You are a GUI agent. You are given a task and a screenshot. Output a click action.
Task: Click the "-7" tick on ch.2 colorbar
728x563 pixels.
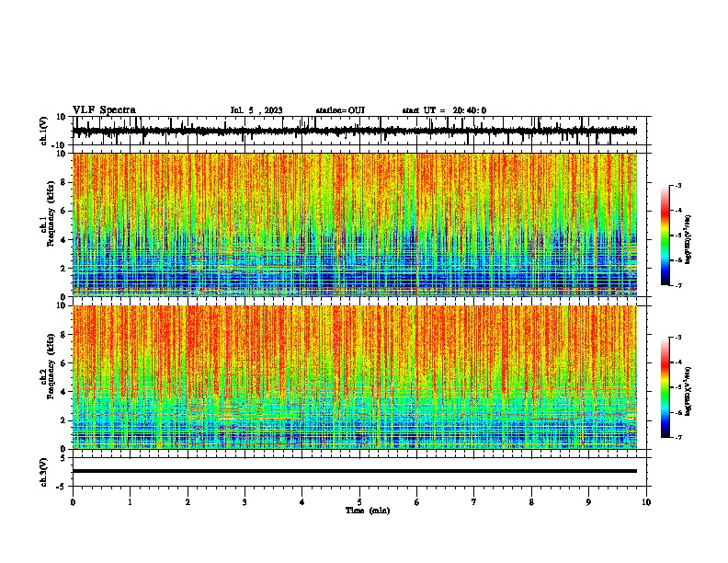[x=678, y=437]
